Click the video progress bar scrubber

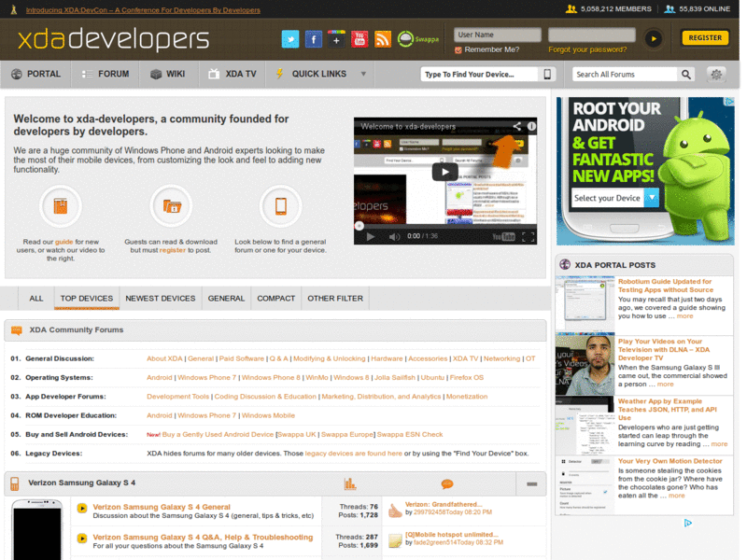359,226
